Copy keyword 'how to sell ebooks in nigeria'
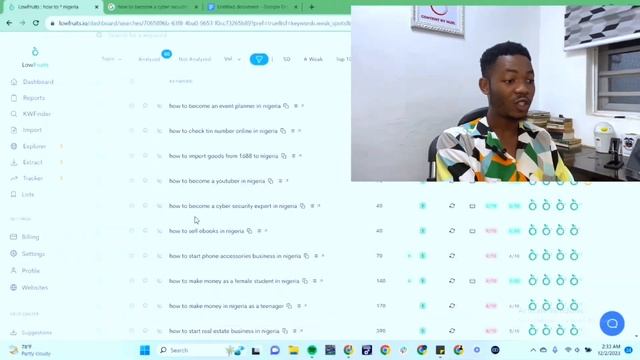This screenshot has height=360, width=640. (249, 231)
